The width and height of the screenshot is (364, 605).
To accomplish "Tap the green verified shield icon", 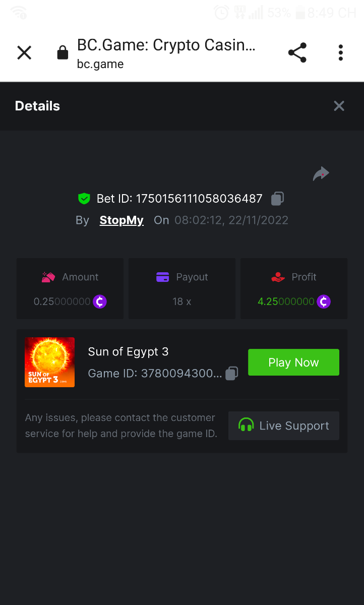I will pyautogui.click(x=84, y=199).
